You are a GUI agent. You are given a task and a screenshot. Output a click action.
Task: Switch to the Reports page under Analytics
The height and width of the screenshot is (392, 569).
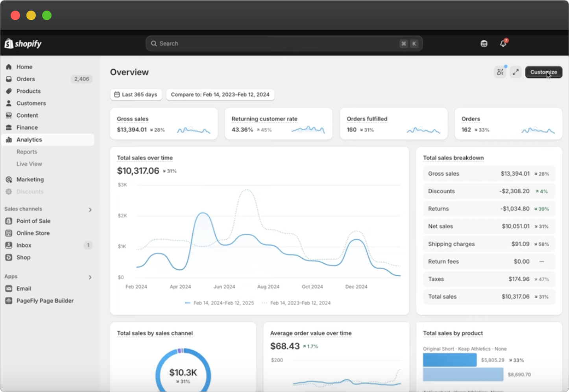point(27,152)
